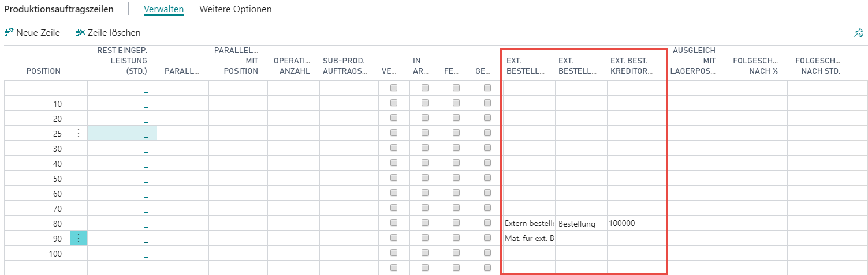868x275 pixels.
Task: Open row 90 highlighted three-dot menu
Action: pyautogui.click(x=79, y=238)
